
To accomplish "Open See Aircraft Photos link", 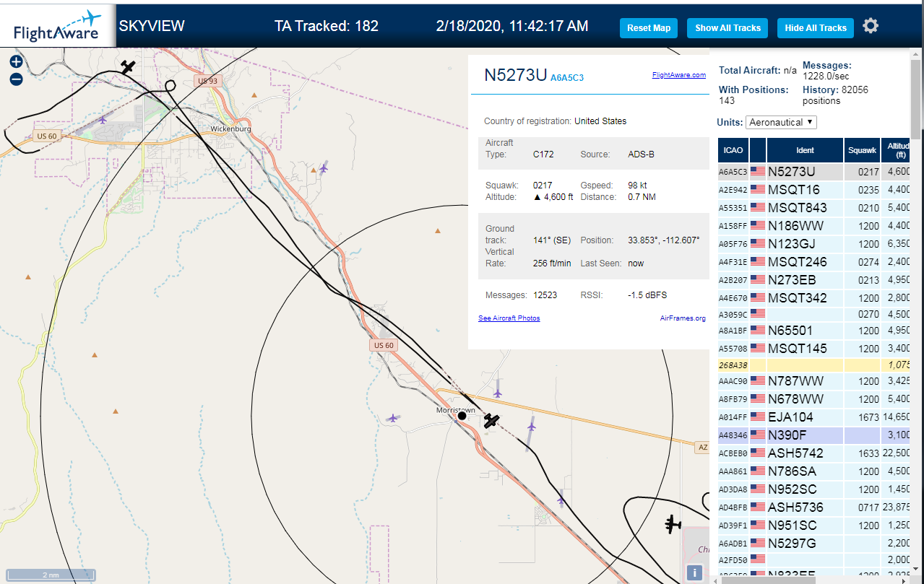I will pos(509,318).
